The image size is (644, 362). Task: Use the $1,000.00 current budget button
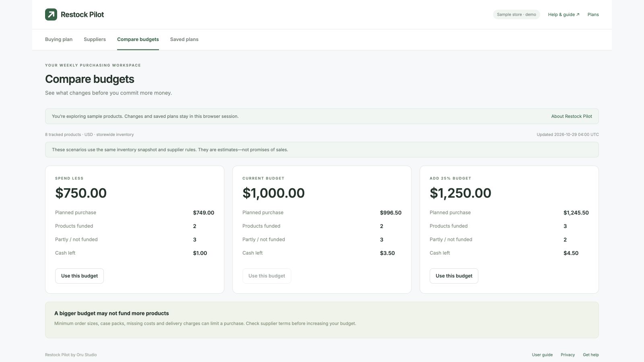(266, 276)
